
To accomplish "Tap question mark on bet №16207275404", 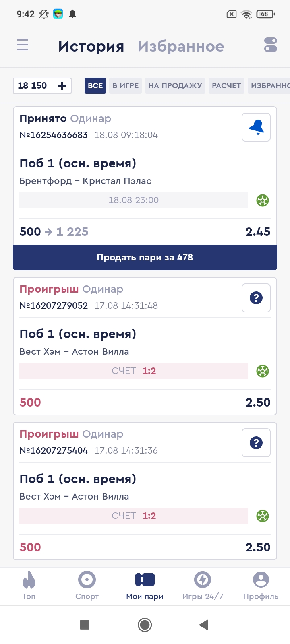I will click(256, 443).
